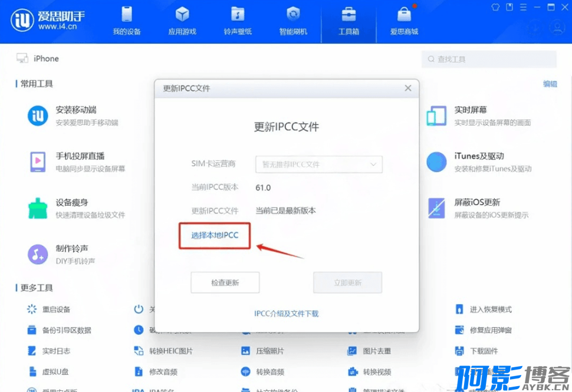
Task: Open 压缩照片 tool
Action: coord(262,351)
